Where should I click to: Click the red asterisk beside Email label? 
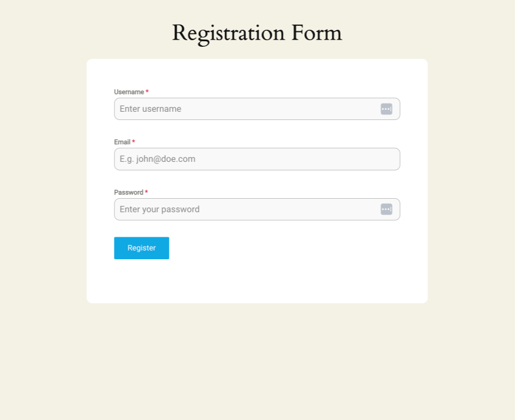[133, 142]
